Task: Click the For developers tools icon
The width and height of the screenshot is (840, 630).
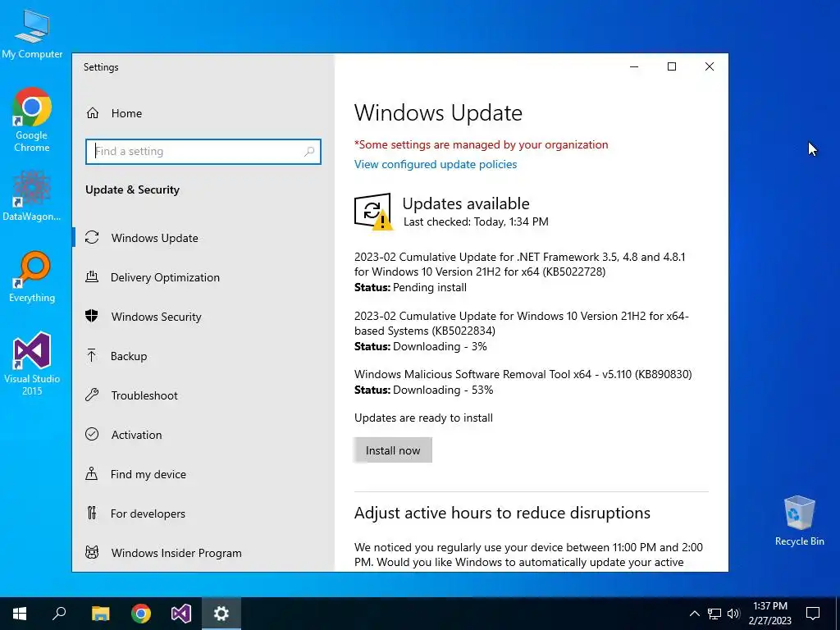Action: pos(92,513)
